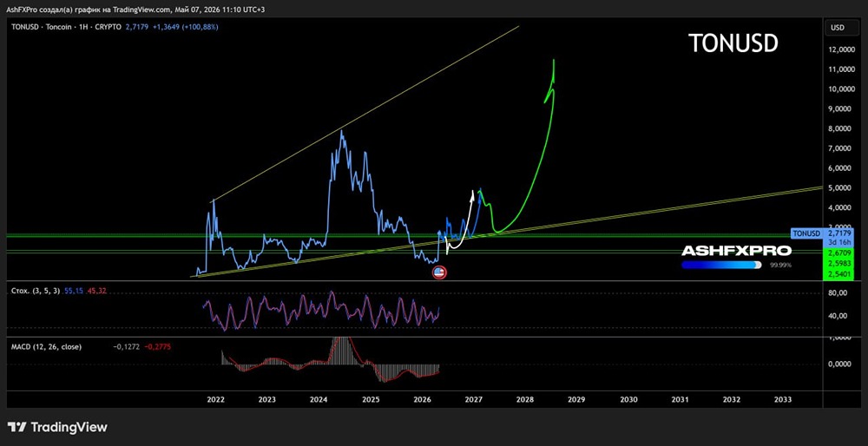Click the 7,0000 price axis label
Screen dimensions: 868x446
(x=841, y=148)
